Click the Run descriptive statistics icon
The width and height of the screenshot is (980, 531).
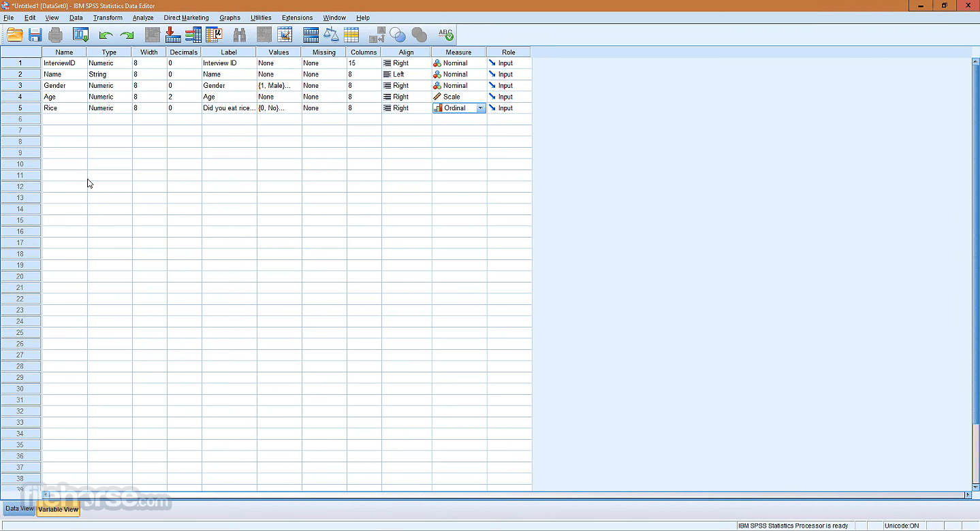click(214, 35)
